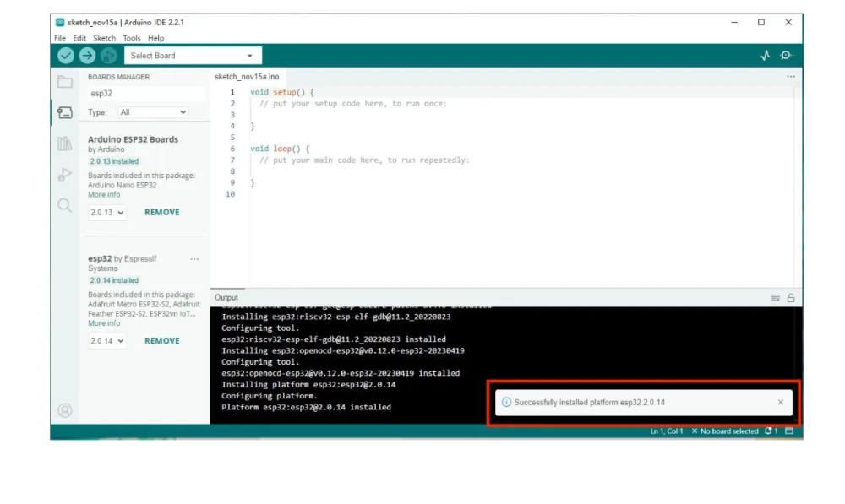This screenshot has height=504, width=845.
Task: Open the Boards Manager sidebar icon
Action: tap(65, 112)
